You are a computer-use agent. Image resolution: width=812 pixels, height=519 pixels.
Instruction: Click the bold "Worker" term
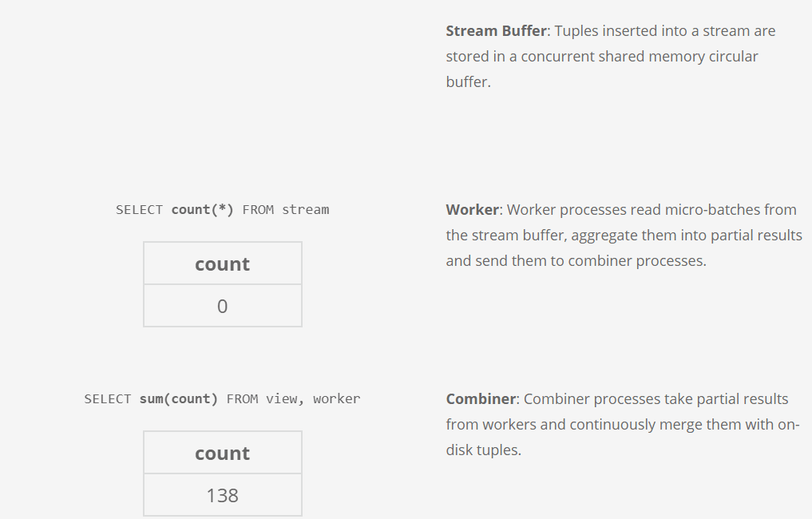coord(472,210)
